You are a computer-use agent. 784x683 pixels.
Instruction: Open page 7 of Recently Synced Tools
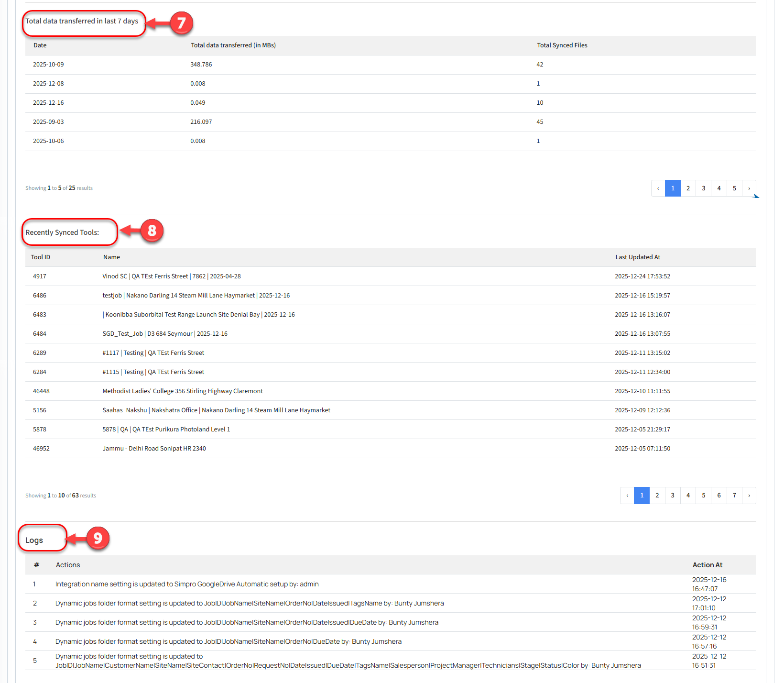(734, 496)
